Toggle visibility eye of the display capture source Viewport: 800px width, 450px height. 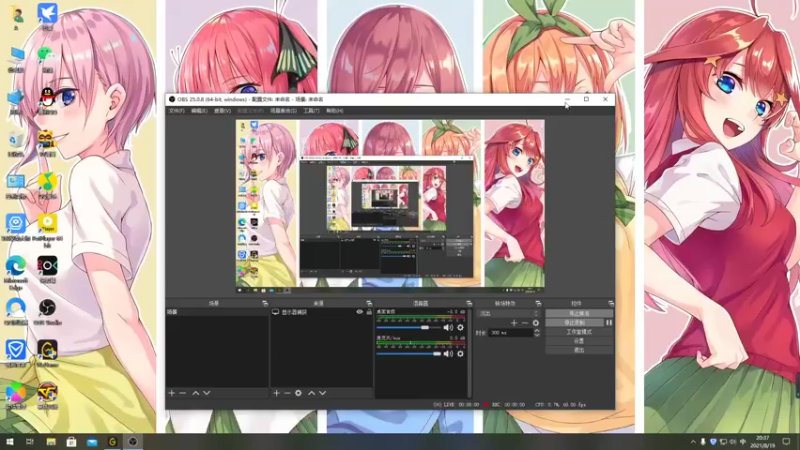[x=360, y=312]
